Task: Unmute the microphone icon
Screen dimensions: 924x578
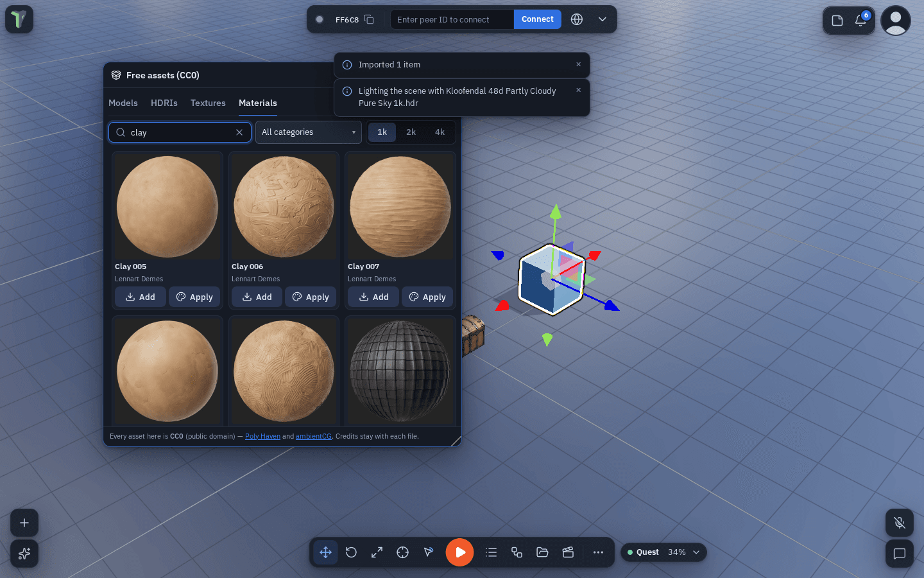Action: 900,523
